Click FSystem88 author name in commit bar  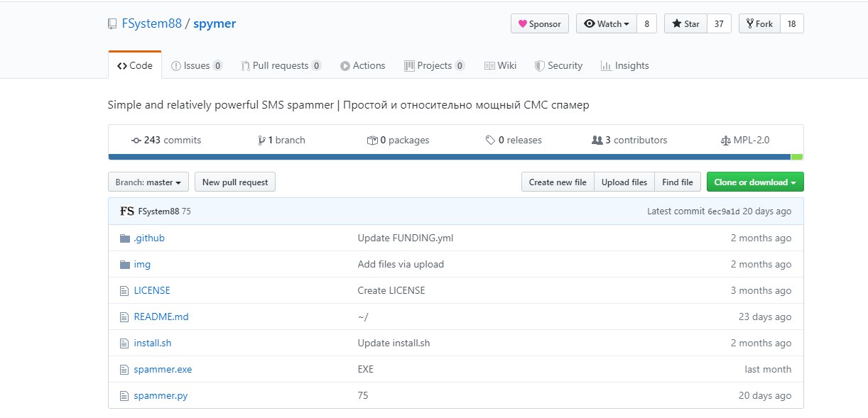click(158, 211)
